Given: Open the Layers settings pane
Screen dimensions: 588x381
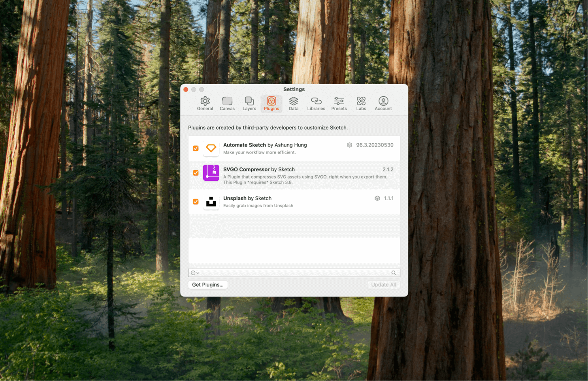Looking at the screenshot, I should tap(249, 103).
